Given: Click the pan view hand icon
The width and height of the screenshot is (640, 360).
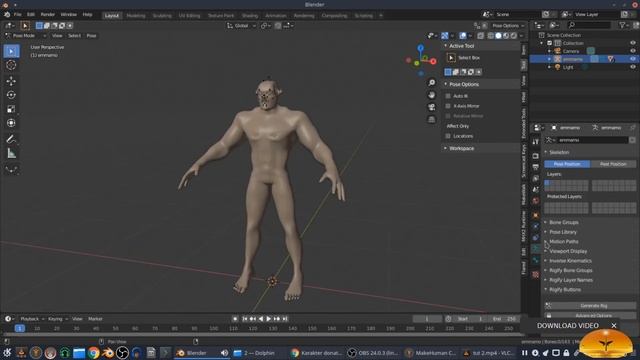Looking at the screenshot, I should point(431,95).
